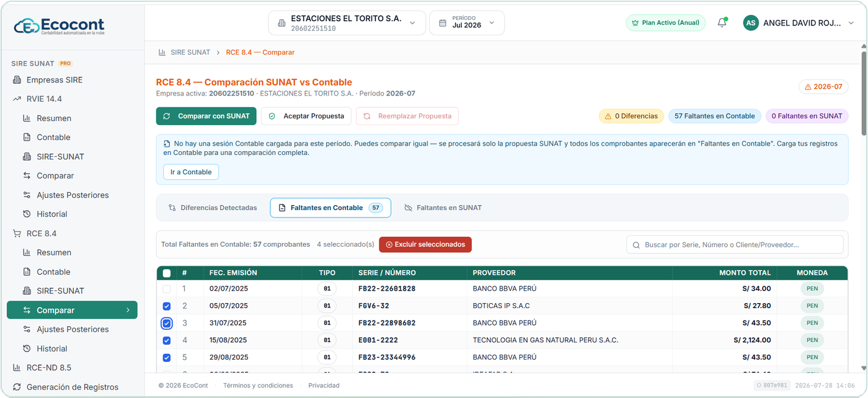This screenshot has height=398, width=868.
Task: Open the Período Jul 2026 dropdown
Action: pyautogui.click(x=467, y=23)
